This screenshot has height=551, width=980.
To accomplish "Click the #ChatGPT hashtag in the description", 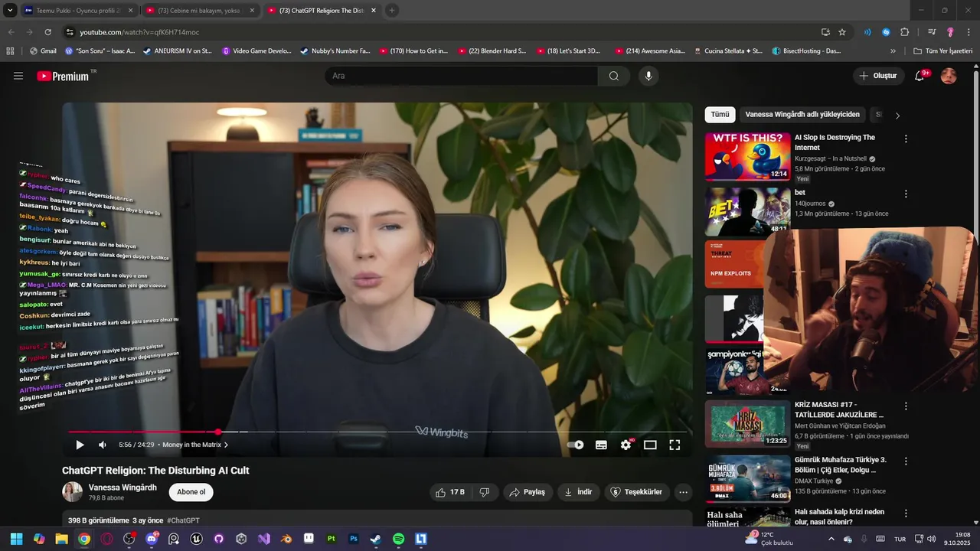I will coord(183,520).
